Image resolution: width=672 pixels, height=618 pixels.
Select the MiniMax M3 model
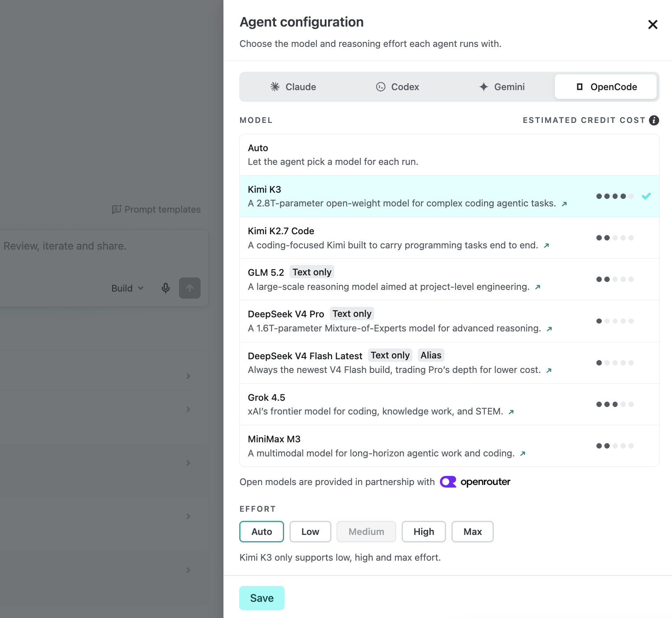(x=449, y=446)
